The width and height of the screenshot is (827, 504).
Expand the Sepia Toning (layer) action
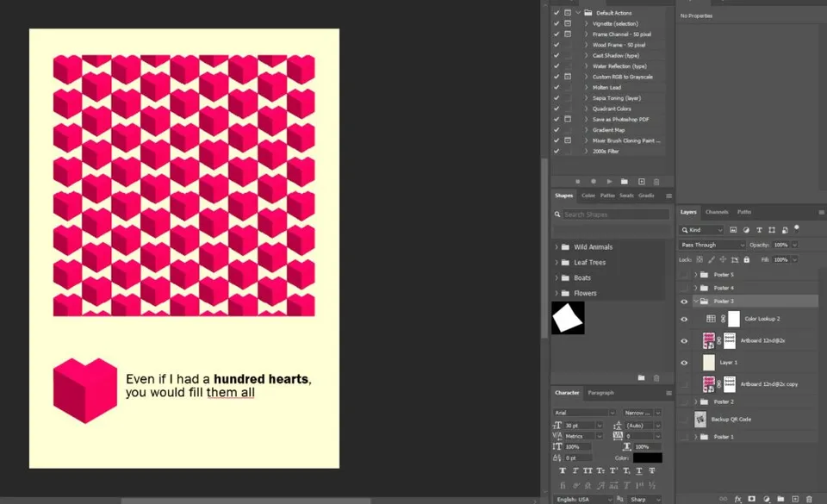[x=586, y=98]
